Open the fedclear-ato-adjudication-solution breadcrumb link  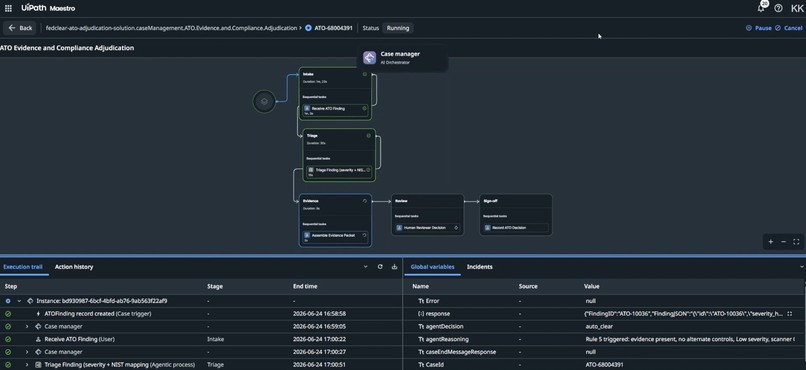tap(171, 28)
